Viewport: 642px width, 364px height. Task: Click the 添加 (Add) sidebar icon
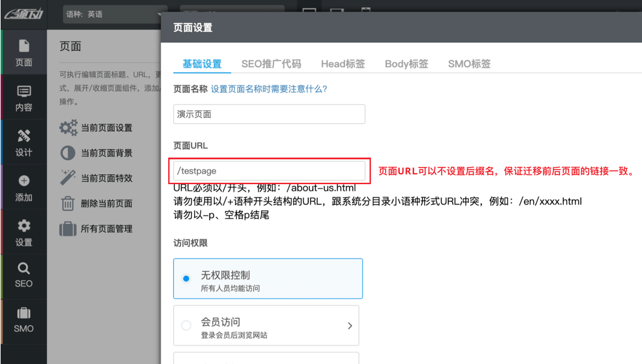pyautogui.click(x=24, y=188)
